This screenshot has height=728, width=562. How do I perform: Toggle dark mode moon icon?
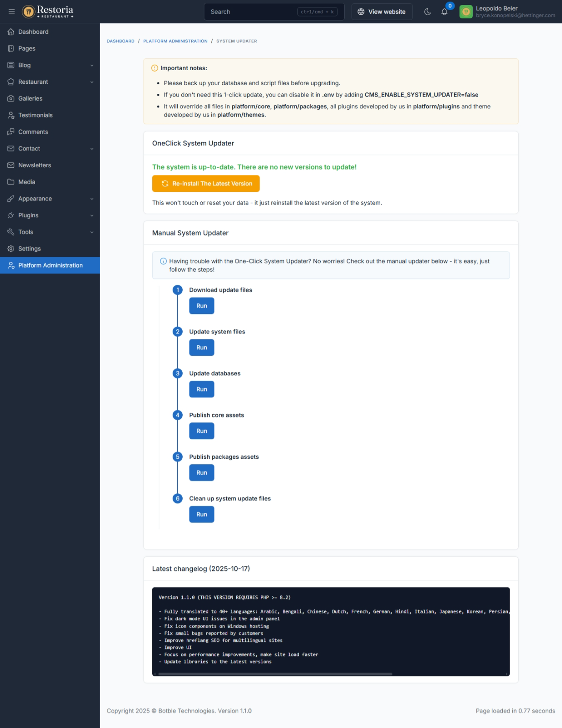(427, 12)
